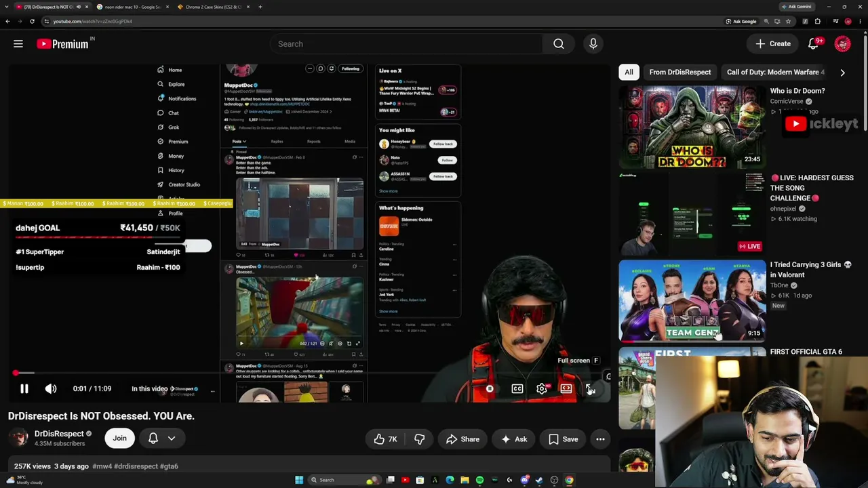Open more actions three-dot menu

pyautogui.click(x=600, y=439)
